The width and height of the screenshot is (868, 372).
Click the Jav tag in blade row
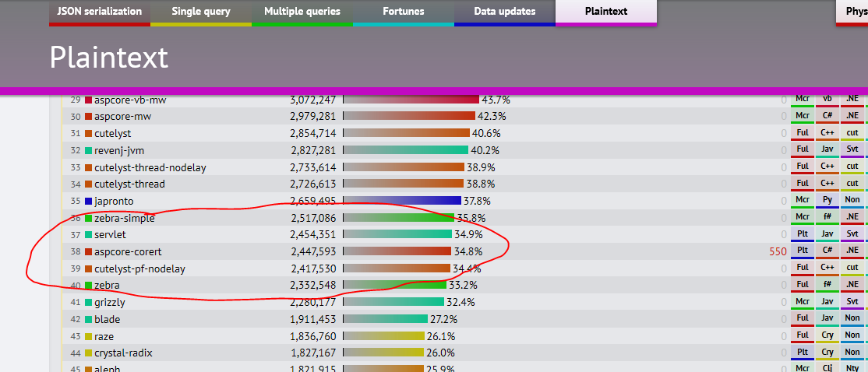pos(827,319)
